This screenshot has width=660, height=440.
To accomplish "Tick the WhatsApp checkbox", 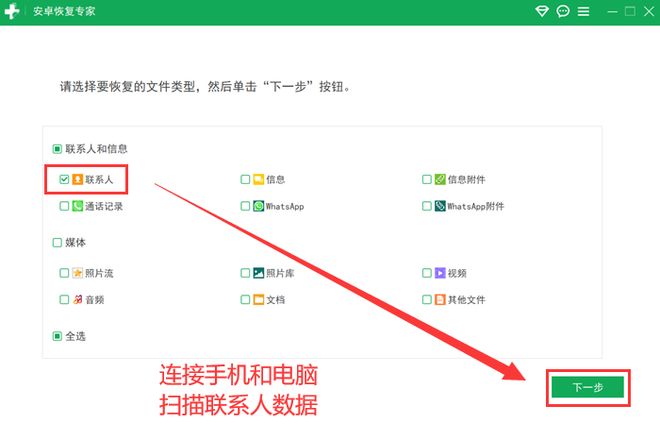I will point(245,206).
